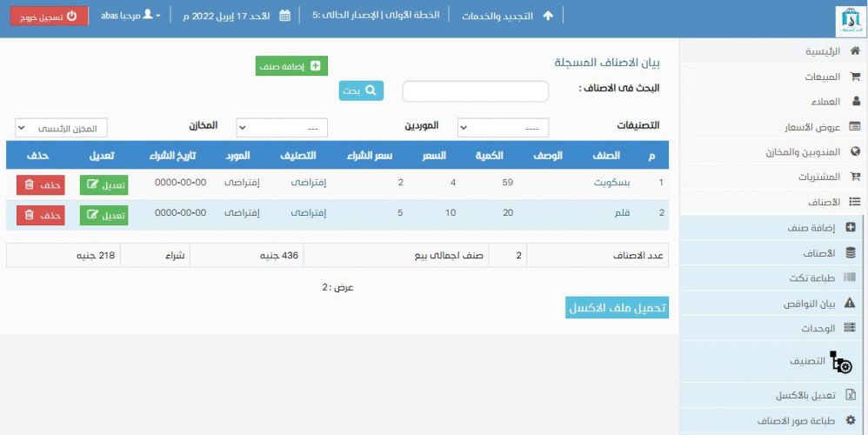Click التجديد والخدمات in the header

tap(497, 16)
